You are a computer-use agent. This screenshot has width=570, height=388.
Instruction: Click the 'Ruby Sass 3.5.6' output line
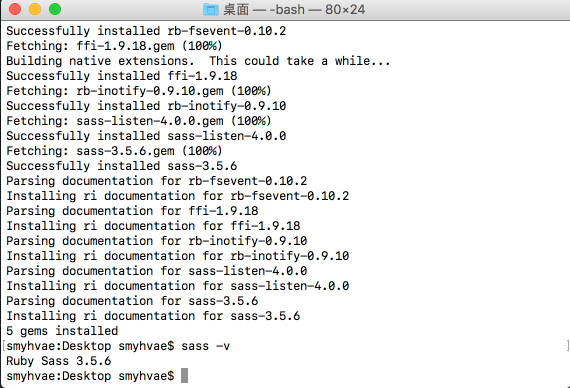(59, 361)
